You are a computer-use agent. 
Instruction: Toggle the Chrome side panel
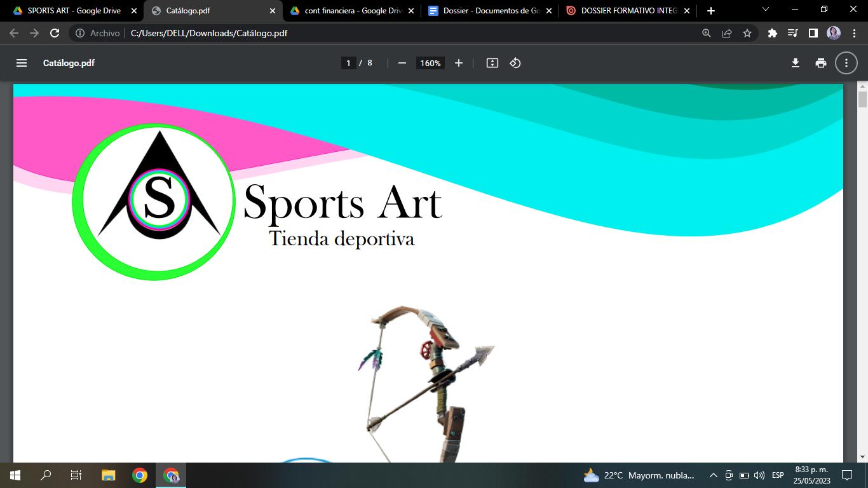pyautogui.click(x=813, y=33)
